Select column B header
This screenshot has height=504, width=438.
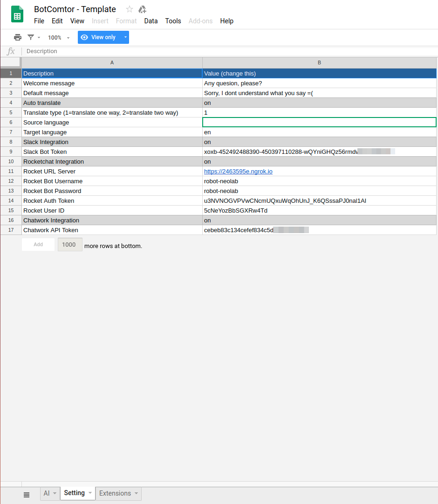(319, 62)
